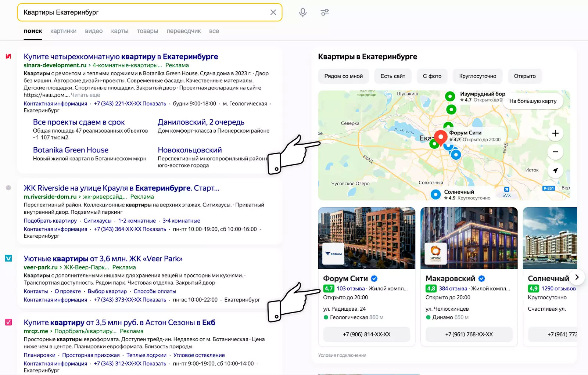This screenshot has height=375, width=588.
Task: Apply the Открыто filter
Action: [525, 76]
